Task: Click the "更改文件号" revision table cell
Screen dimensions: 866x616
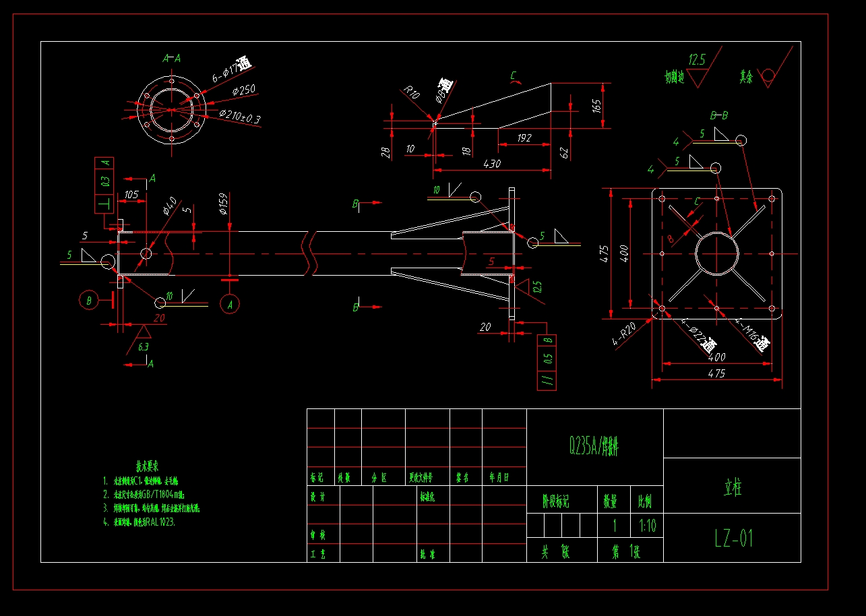Action: coord(421,478)
